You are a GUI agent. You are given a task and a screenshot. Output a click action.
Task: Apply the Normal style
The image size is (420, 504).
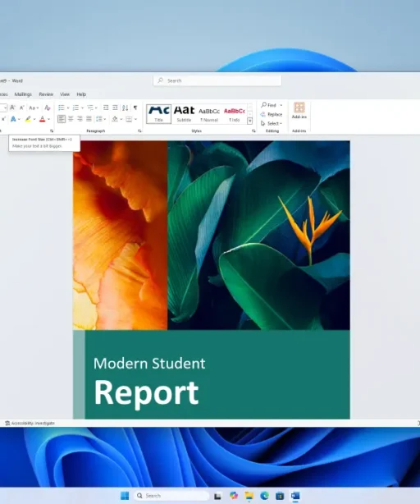pos(209,114)
